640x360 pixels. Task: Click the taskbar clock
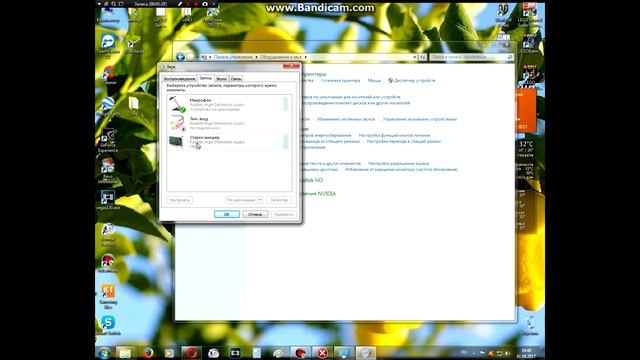click(x=526, y=353)
